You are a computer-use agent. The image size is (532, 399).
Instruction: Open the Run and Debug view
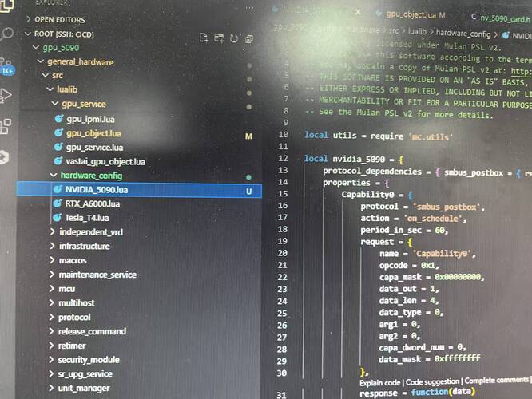click(x=7, y=95)
